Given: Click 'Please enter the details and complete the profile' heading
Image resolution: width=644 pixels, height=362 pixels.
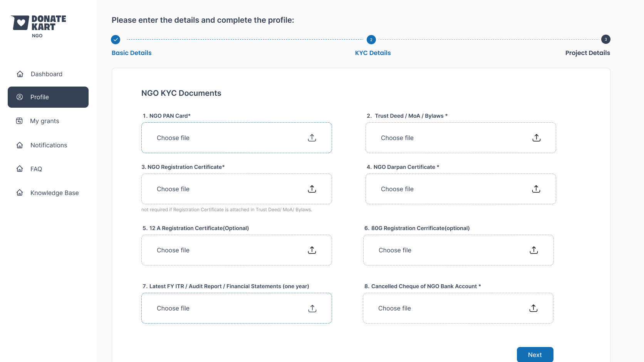Looking at the screenshot, I should tap(203, 20).
